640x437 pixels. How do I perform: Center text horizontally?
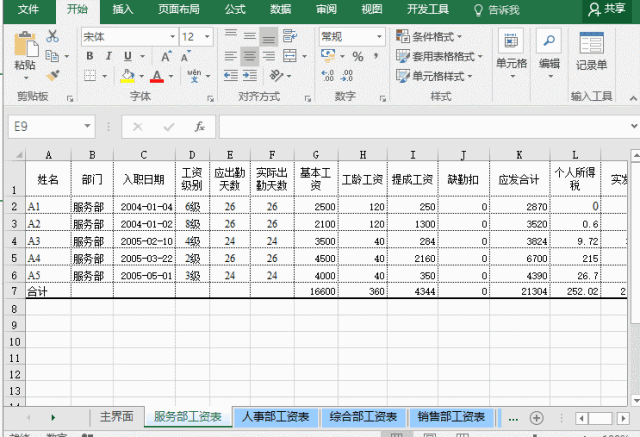(x=250, y=56)
